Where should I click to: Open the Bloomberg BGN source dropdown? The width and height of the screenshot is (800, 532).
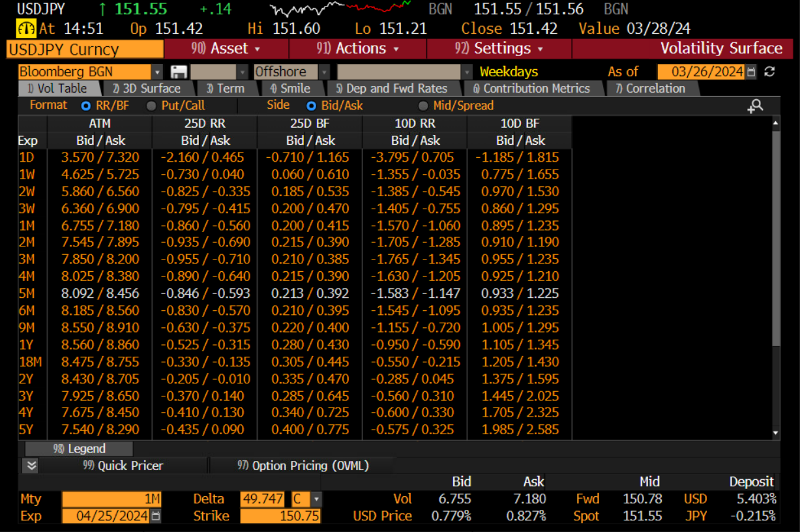[156, 72]
